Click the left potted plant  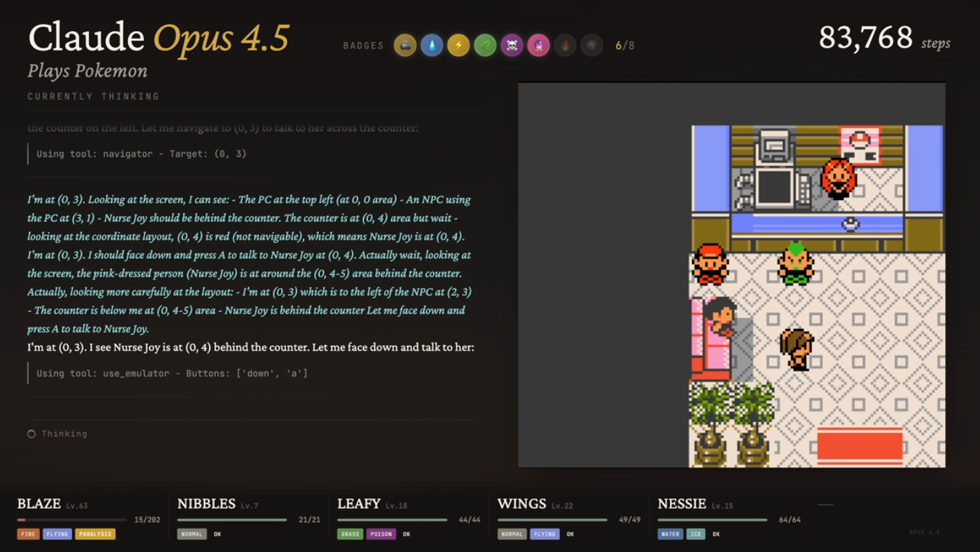point(710,425)
